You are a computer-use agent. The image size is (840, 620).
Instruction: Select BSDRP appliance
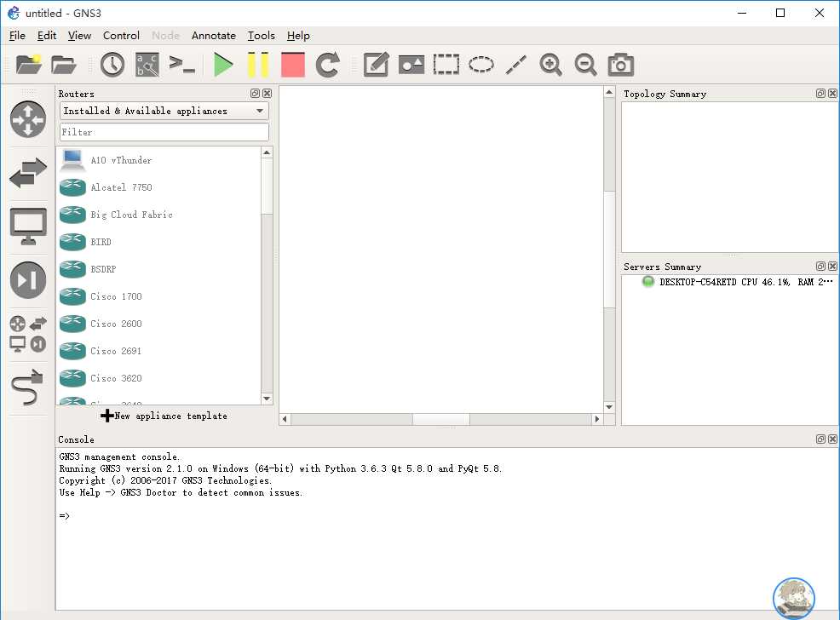click(x=158, y=269)
